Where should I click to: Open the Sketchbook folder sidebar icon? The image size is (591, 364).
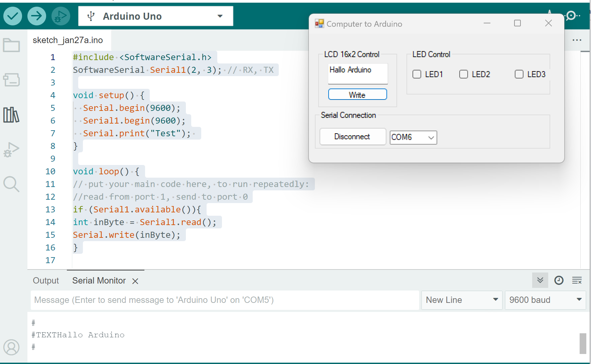(x=11, y=45)
